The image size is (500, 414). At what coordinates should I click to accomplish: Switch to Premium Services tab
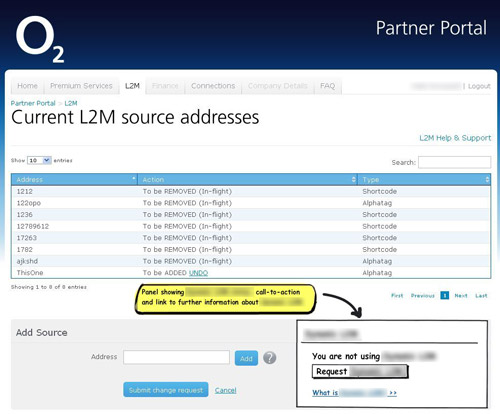click(x=81, y=86)
